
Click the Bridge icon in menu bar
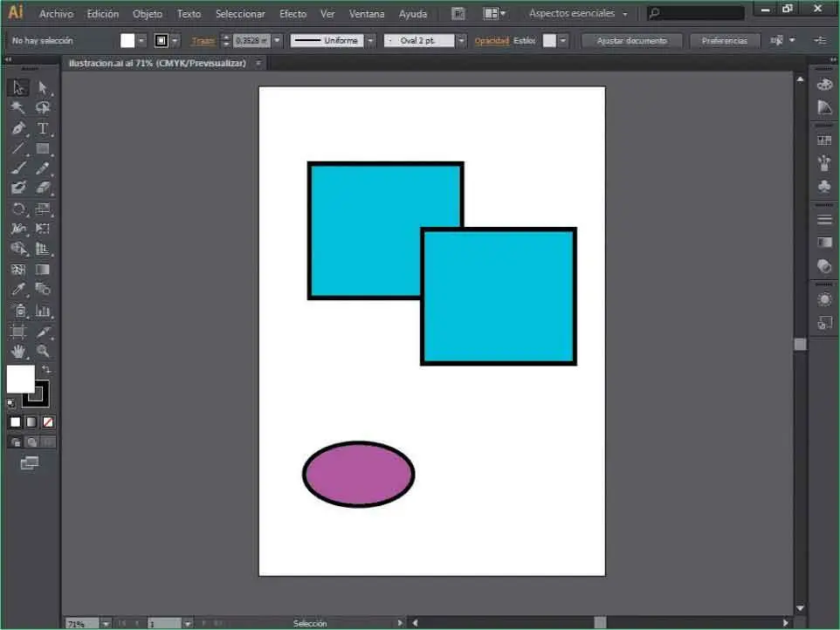pyautogui.click(x=458, y=14)
